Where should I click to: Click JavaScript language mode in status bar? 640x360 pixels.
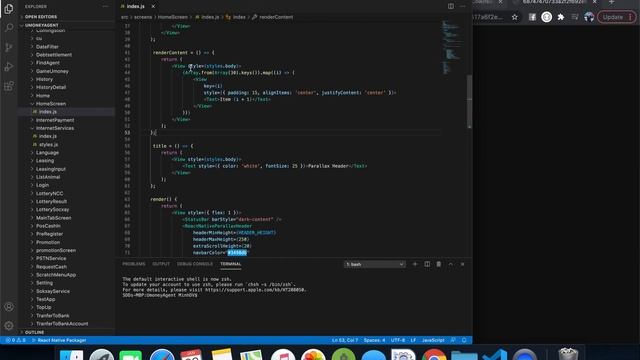[x=433, y=340]
